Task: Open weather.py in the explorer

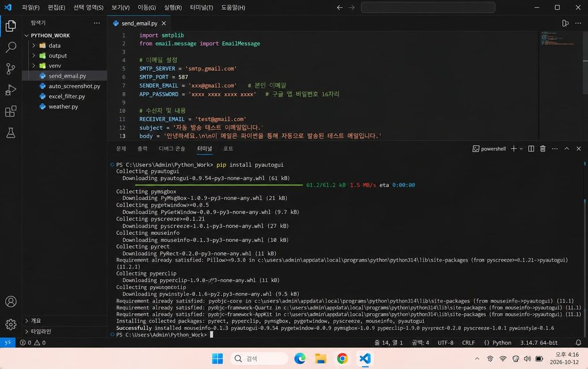Action: [x=64, y=106]
